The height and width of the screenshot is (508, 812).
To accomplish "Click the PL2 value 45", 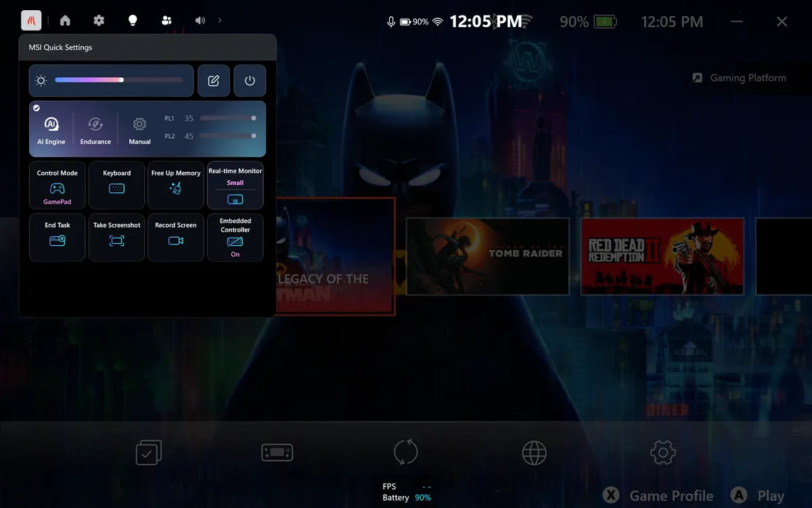I will click(x=189, y=136).
